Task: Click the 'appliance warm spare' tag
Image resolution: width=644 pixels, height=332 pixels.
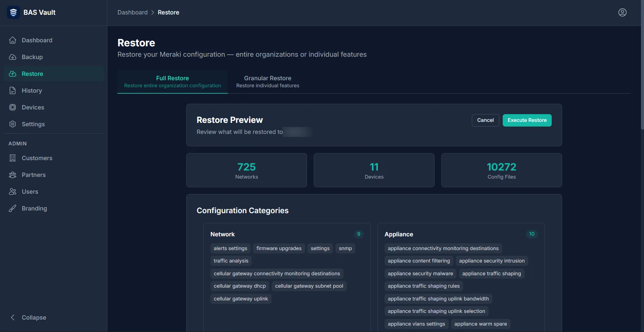Action: (481, 324)
